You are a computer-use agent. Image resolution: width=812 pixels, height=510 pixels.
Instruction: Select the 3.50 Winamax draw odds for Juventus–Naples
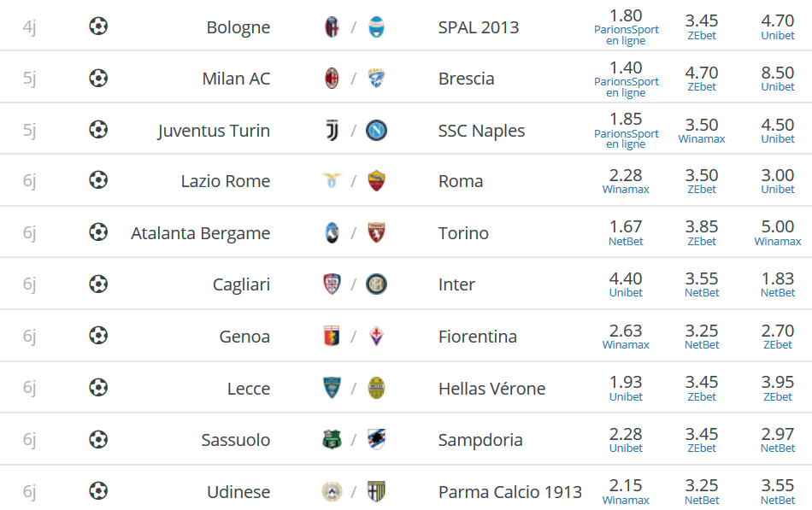(702, 130)
